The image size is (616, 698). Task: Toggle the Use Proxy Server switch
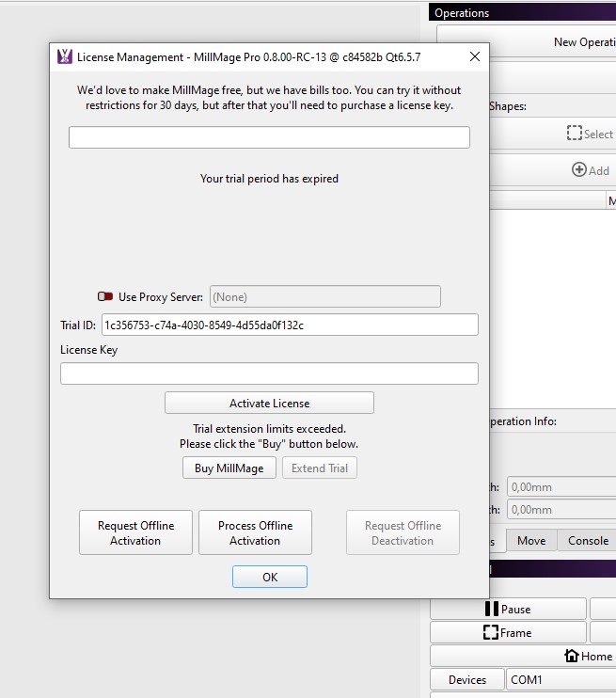tap(105, 296)
